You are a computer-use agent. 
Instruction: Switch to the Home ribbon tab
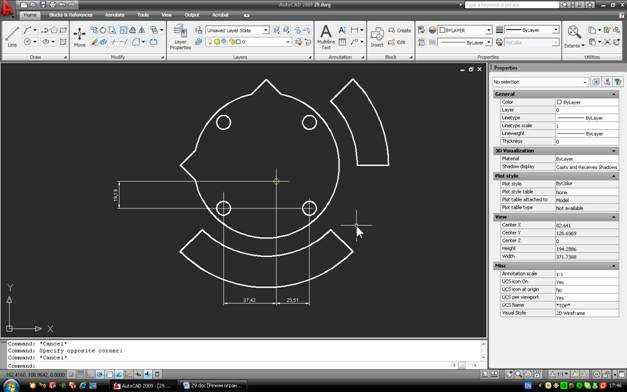click(x=29, y=15)
